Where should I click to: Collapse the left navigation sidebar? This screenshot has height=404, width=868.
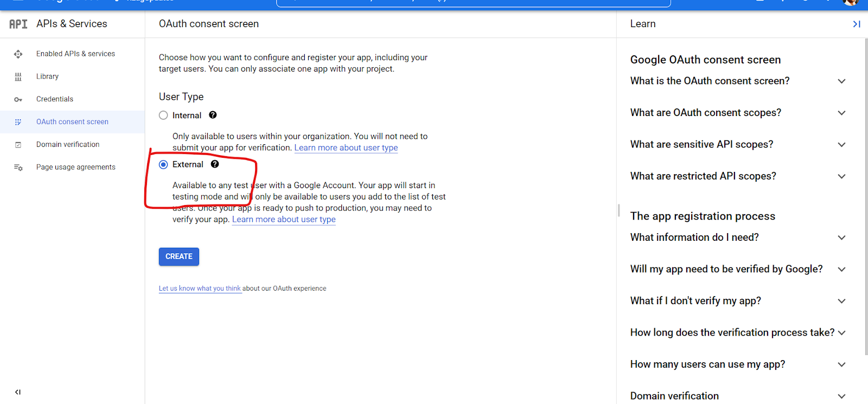(x=18, y=392)
